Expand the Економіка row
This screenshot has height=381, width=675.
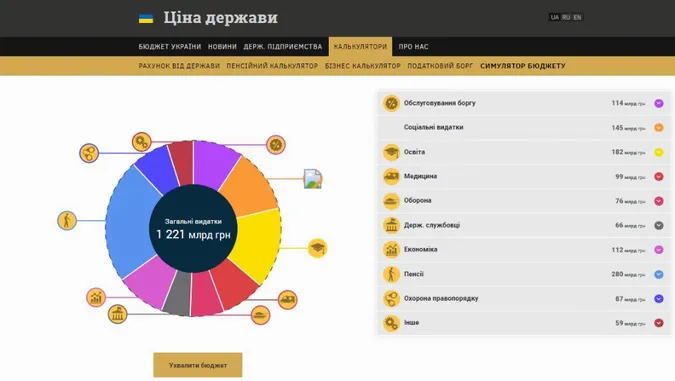pyautogui.click(x=659, y=250)
